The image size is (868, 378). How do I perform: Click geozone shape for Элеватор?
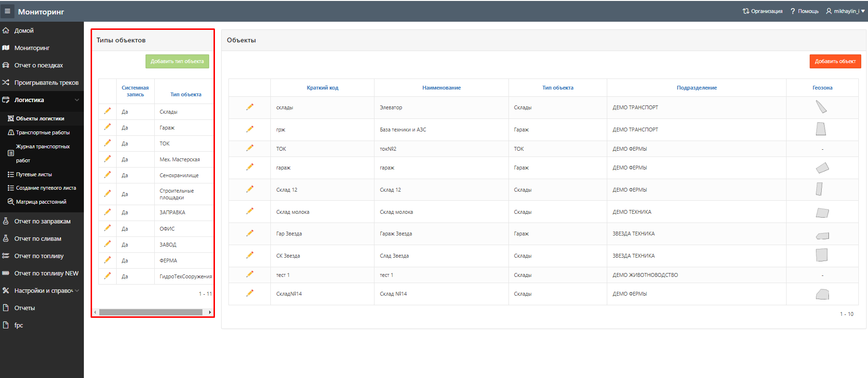click(821, 107)
